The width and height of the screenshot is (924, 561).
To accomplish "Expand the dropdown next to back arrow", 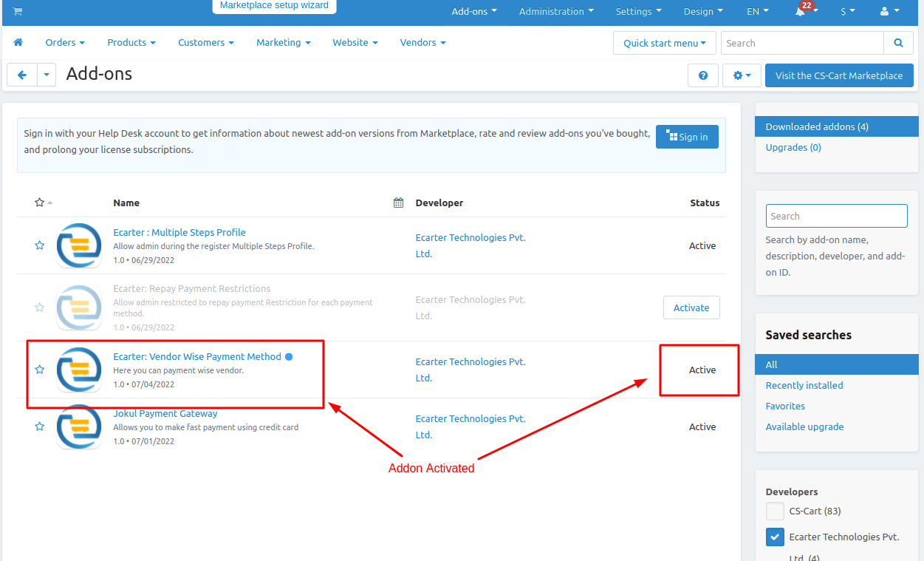I will pyautogui.click(x=47, y=75).
